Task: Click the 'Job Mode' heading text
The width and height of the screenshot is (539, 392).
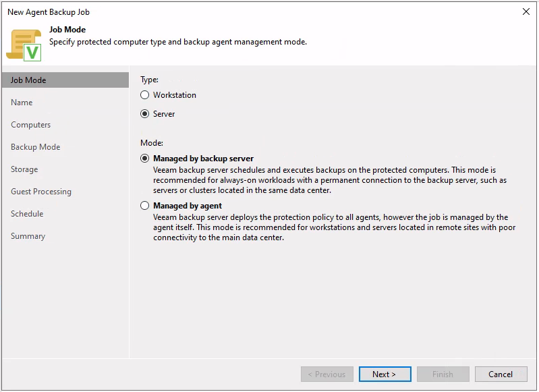Action: coord(67,30)
